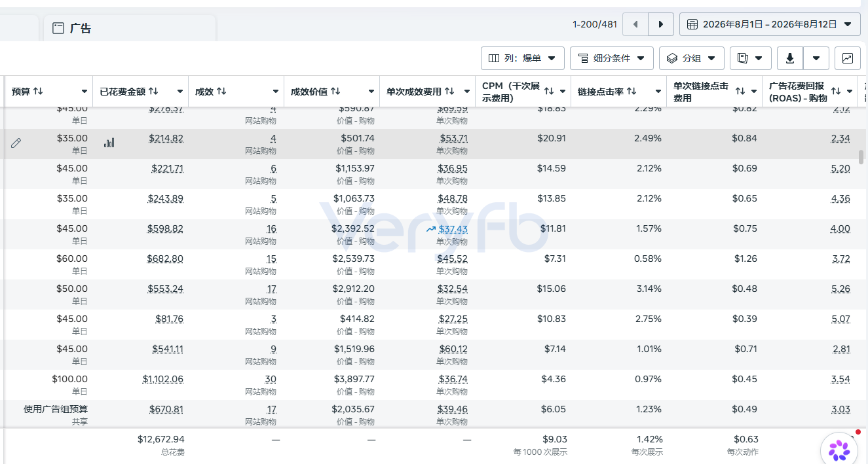Open the 细分条件 breakdown dropdown
The width and height of the screenshot is (868, 464).
[x=612, y=58]
